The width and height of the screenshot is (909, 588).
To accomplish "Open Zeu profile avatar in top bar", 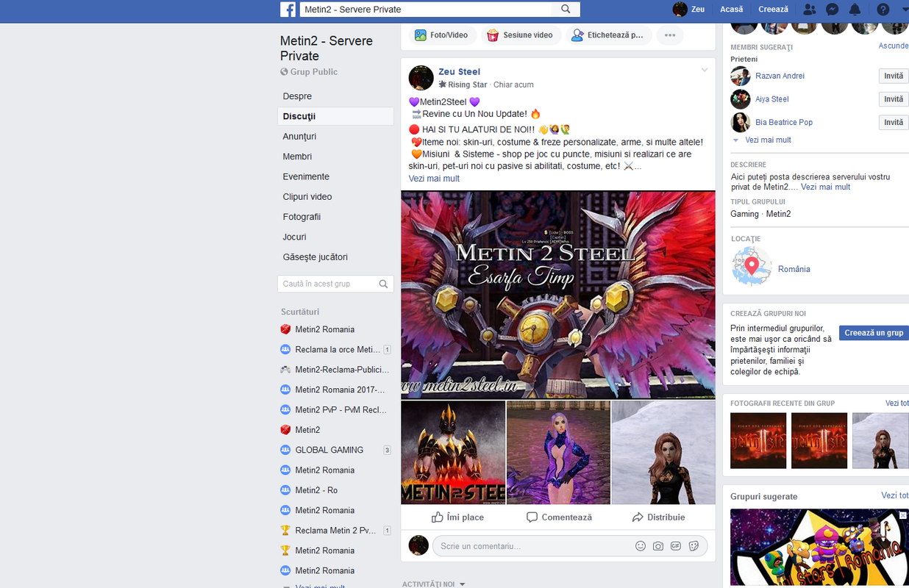I will (680, 10).
